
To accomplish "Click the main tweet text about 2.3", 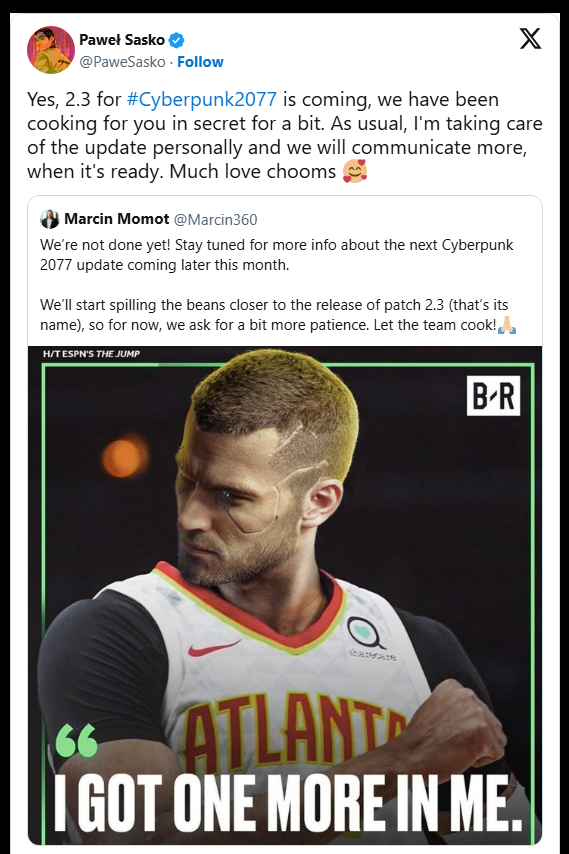I will 285,135.
